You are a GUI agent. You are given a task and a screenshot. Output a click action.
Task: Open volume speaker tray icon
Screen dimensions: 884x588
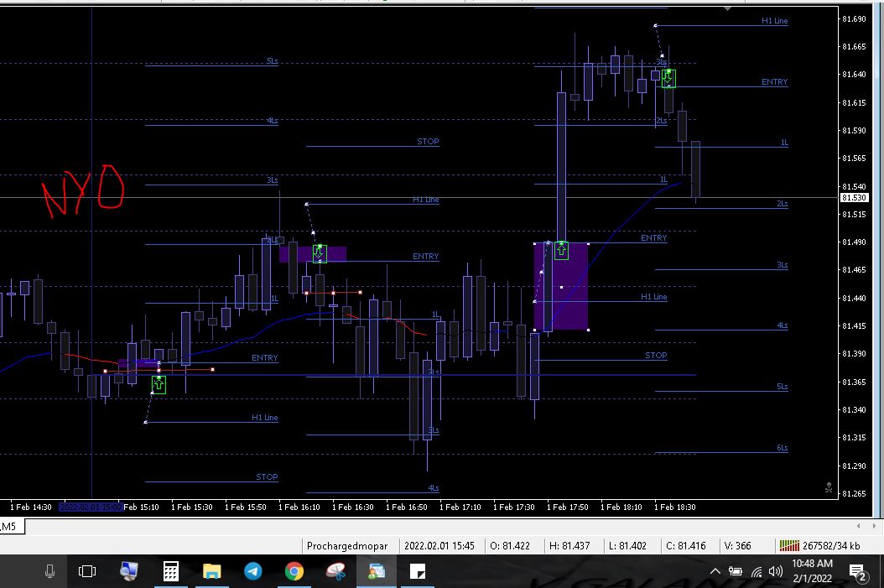click(776, 572)
